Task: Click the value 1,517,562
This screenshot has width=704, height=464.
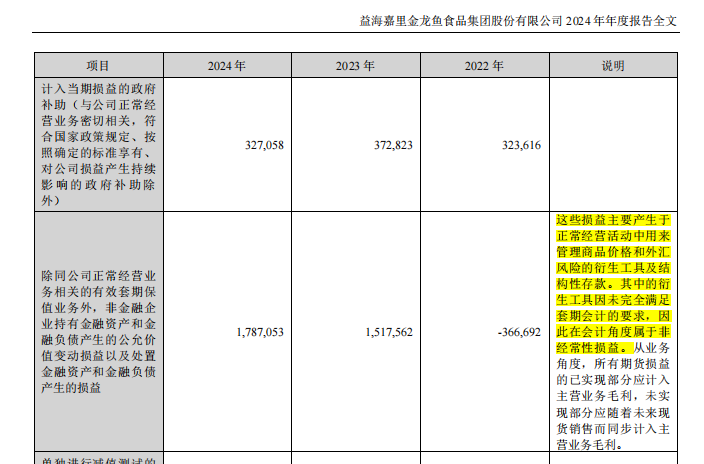Action: point(389,332)
